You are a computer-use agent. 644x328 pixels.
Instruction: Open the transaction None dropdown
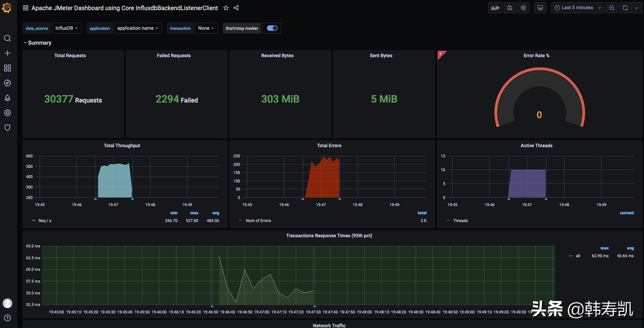pyautogui.click(x=206, y=28)
